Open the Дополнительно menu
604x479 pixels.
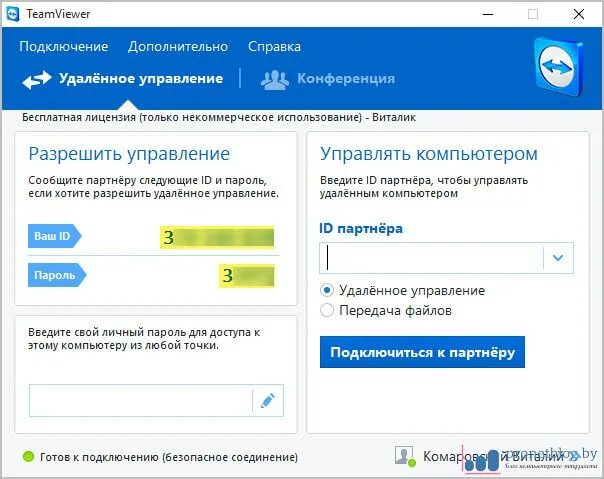pos(178,46)
